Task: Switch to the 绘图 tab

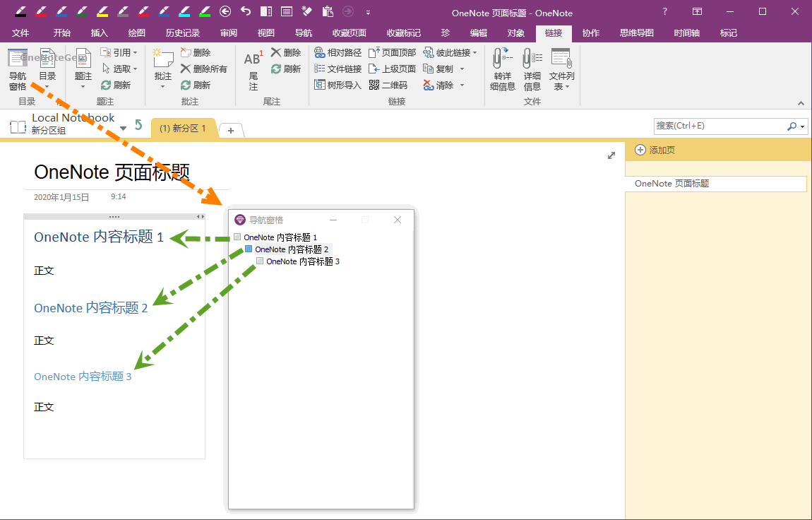Action: 137,32
